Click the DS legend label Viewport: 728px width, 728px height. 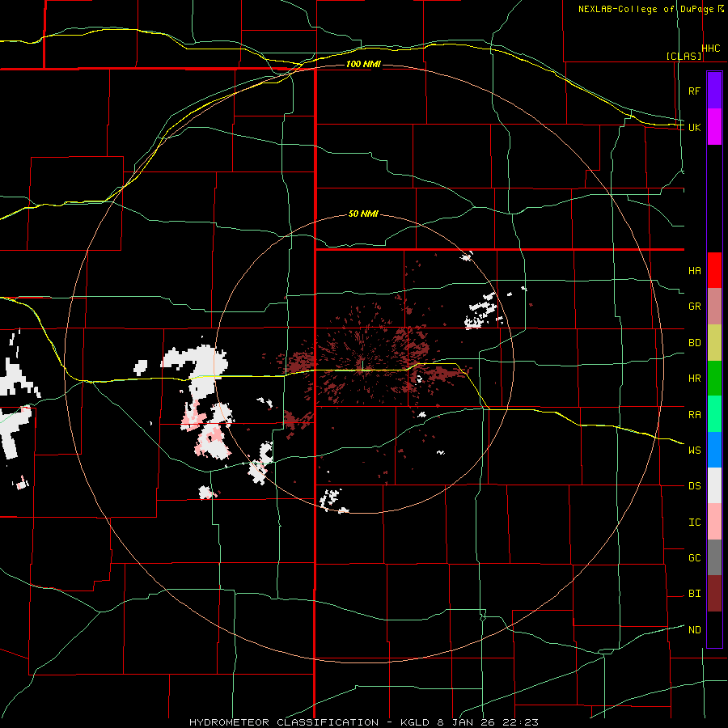[x=695, y=486]
